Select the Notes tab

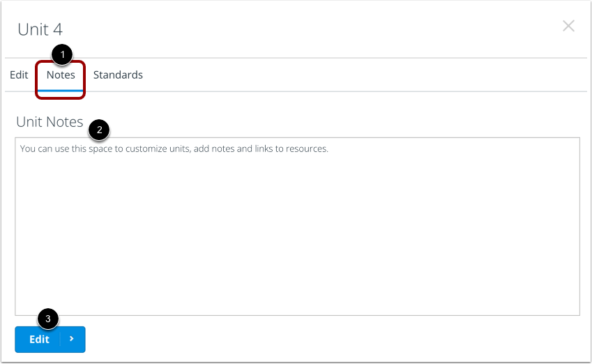point(61,75)
